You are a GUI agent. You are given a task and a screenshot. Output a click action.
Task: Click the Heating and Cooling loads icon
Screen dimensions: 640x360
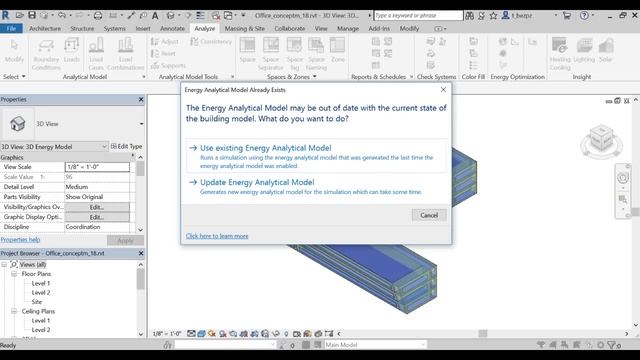[x=560, y=45]
